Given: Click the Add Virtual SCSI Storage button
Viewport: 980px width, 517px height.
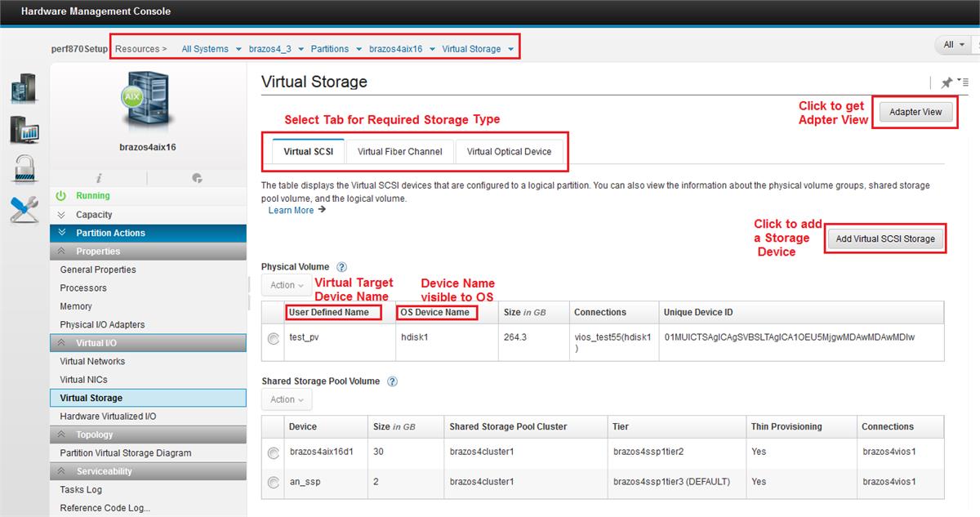Looking at the screenshot, I should [884, 238].
